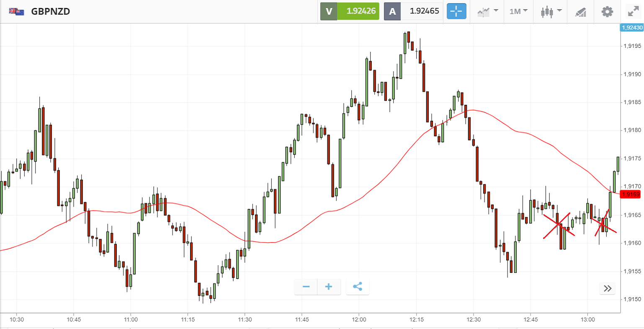644x329 pixels.
Task: Click the 12:00 time axis label
Action: pos(359,319)
